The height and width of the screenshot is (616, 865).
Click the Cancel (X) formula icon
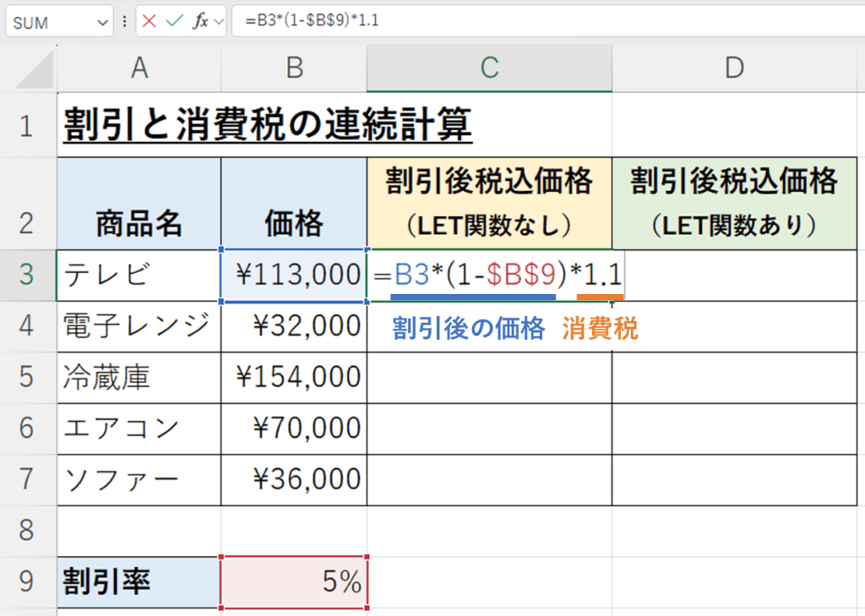150,21
